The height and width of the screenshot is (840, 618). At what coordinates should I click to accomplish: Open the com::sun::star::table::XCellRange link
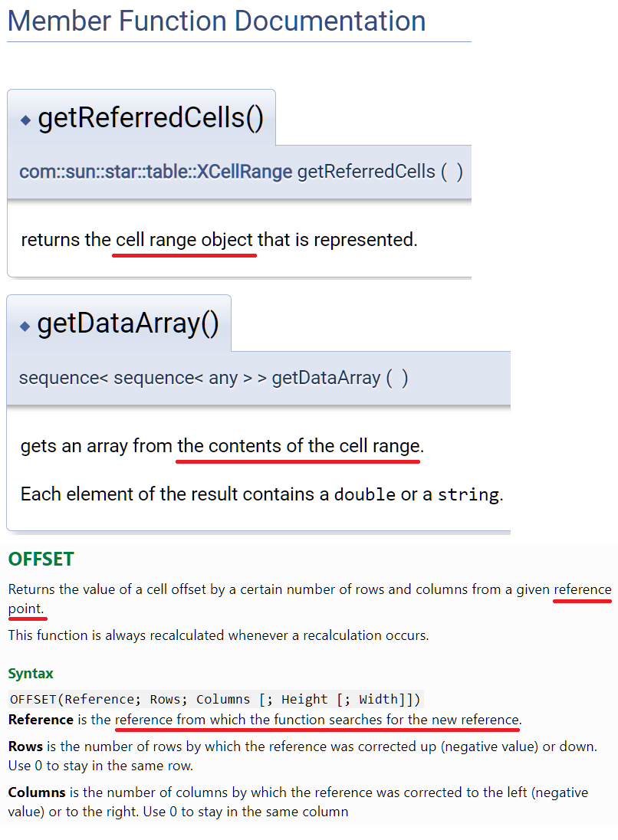(156, 172)
